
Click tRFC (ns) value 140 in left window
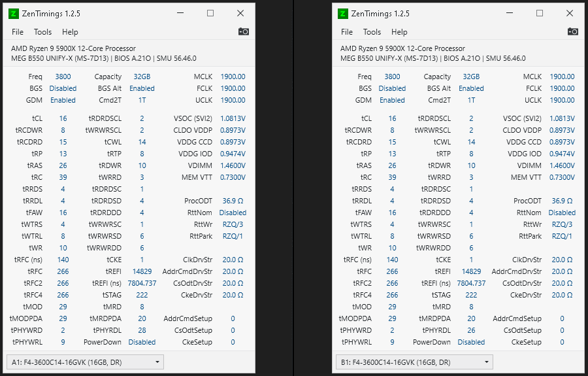tap(63, 260)
